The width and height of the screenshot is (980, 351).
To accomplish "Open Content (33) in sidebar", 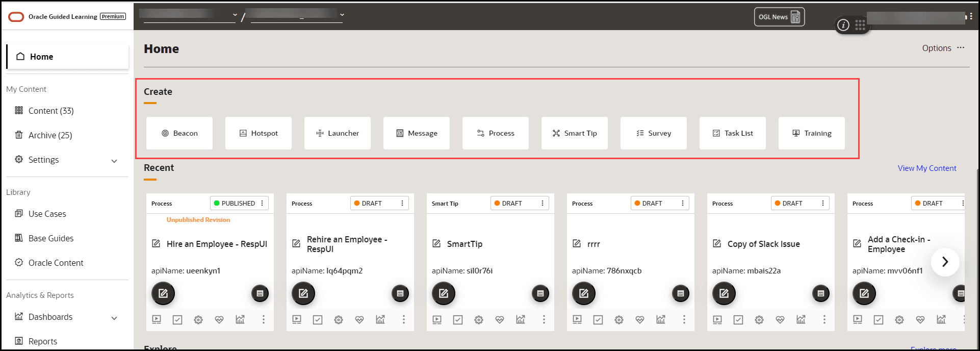I will (51, 111).
